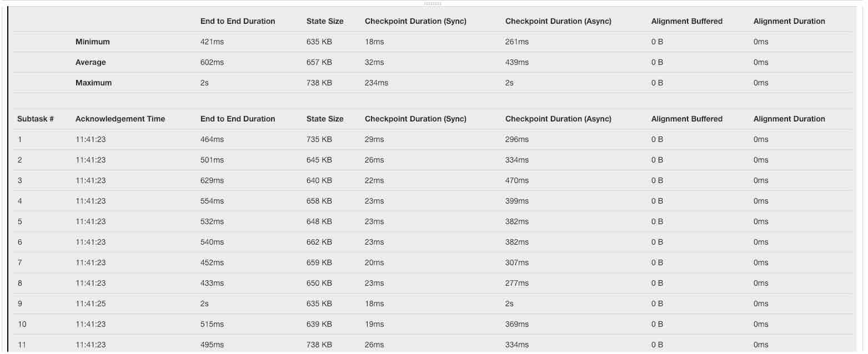This screenshot has width=868, height=354.
Task: Click the 421ms minimum end to end duration
Action: coord(212,42)
